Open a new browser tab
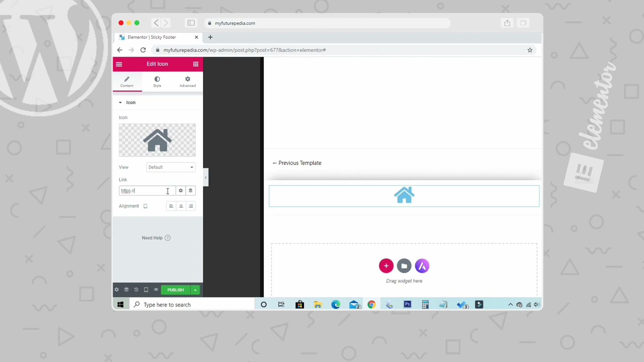This screenshot has width=644, height=362. click(x=210, y=37)
